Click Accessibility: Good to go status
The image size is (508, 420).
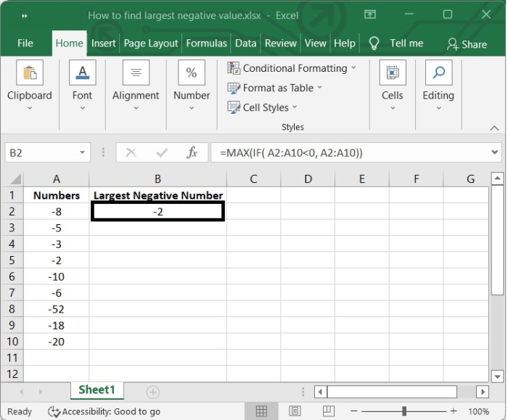point(104,411)
